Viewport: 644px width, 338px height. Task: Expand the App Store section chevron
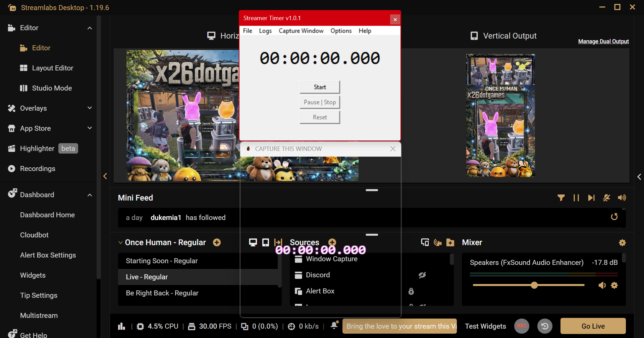(x=90, y=128)
